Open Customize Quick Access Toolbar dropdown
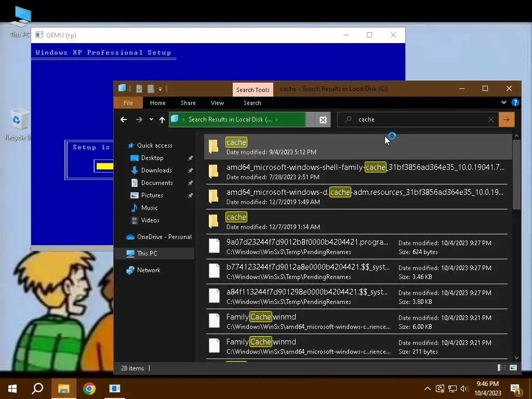This screenshot has height=399, width=532. 160,89
